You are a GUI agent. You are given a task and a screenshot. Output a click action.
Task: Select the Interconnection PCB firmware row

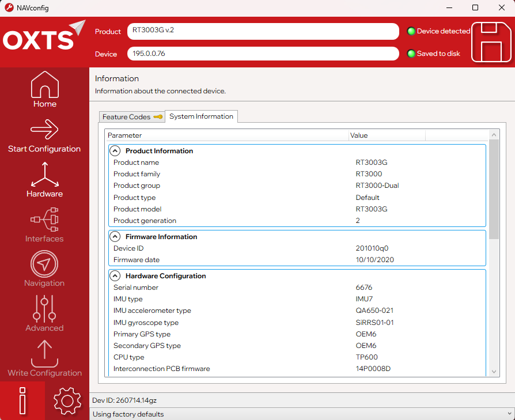pos(297,369)
